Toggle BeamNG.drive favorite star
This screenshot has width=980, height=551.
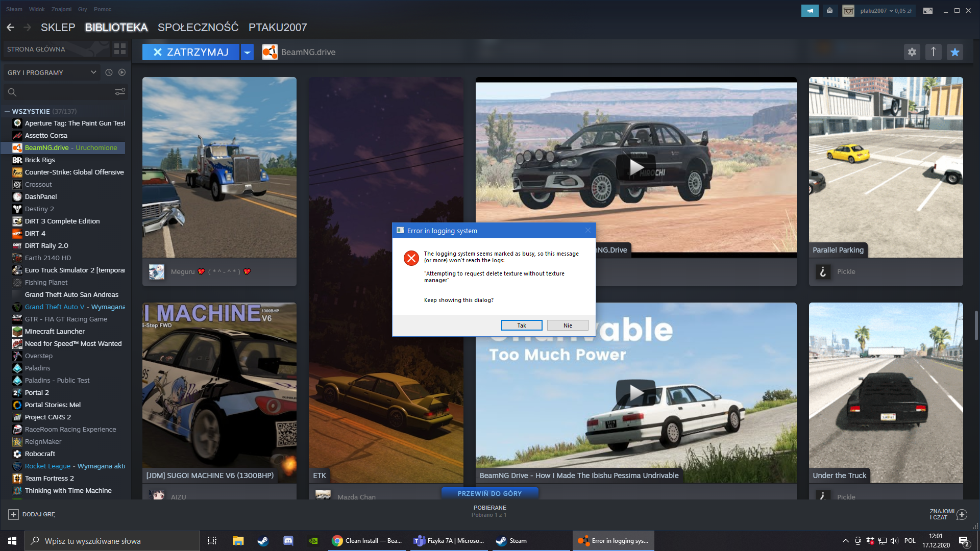[x=954, y=52]
